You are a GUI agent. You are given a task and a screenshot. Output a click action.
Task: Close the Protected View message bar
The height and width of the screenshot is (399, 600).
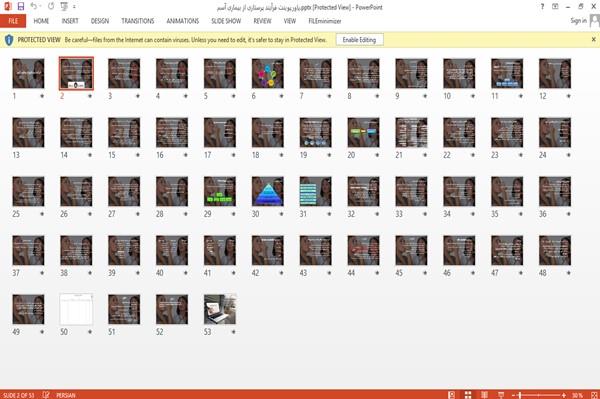click(593, 39)
